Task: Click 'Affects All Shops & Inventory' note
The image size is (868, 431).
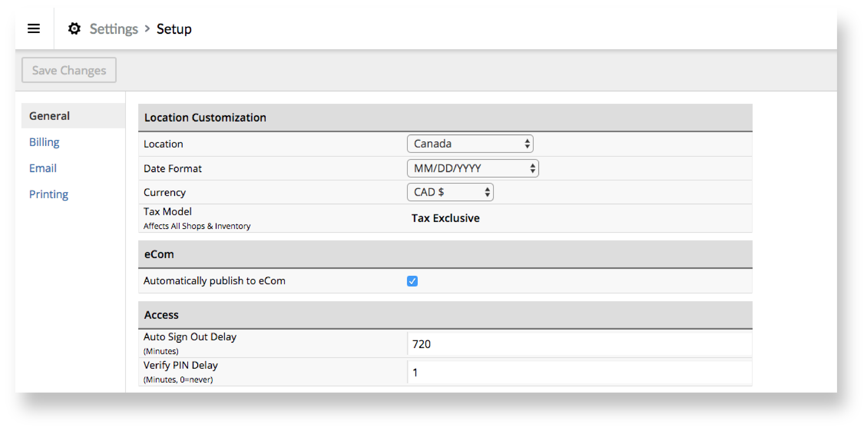Action: 197,226
